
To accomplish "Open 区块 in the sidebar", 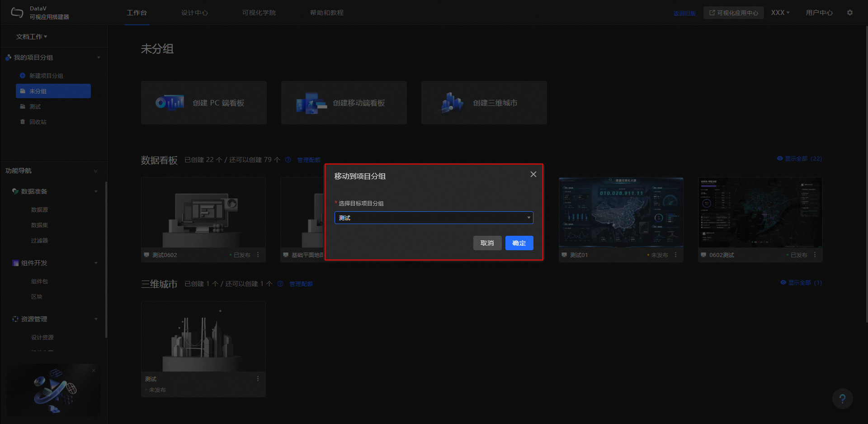I will [37, 296].
